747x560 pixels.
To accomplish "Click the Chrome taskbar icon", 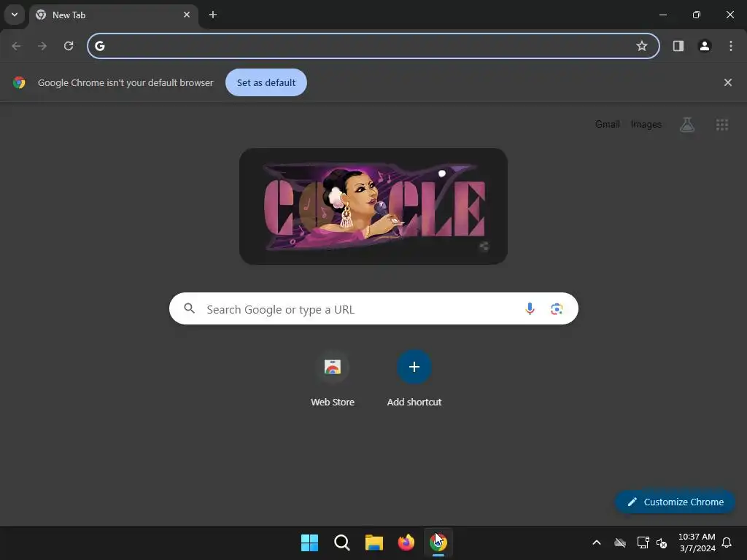I will coord(438,542).
